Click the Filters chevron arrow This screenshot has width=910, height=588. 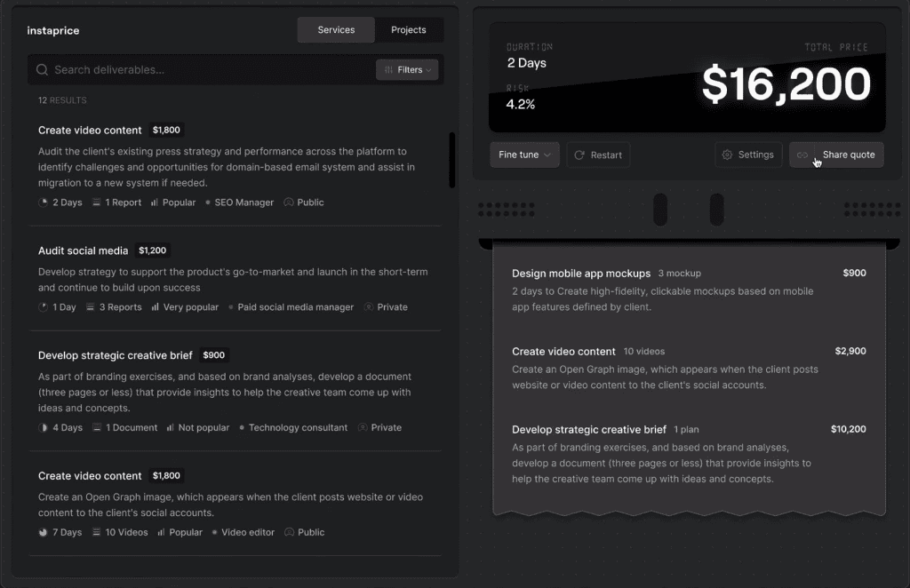pos(428,70)
